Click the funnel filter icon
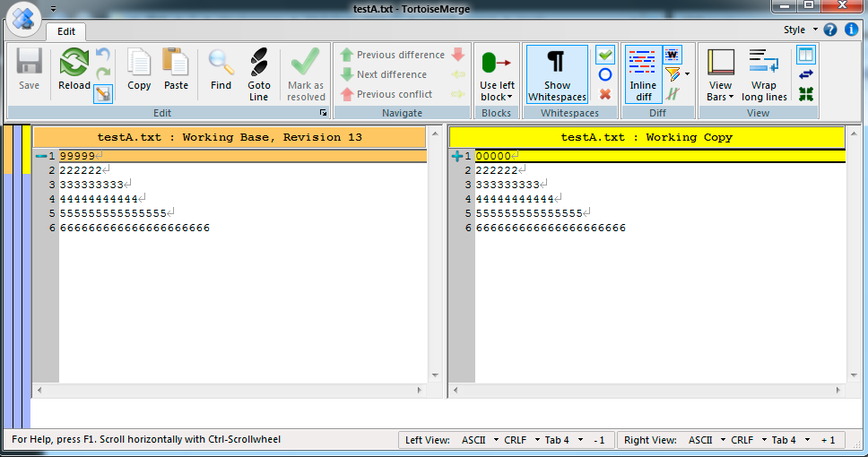868x457 pixels. pyautogui.click(x=673, y=74)
